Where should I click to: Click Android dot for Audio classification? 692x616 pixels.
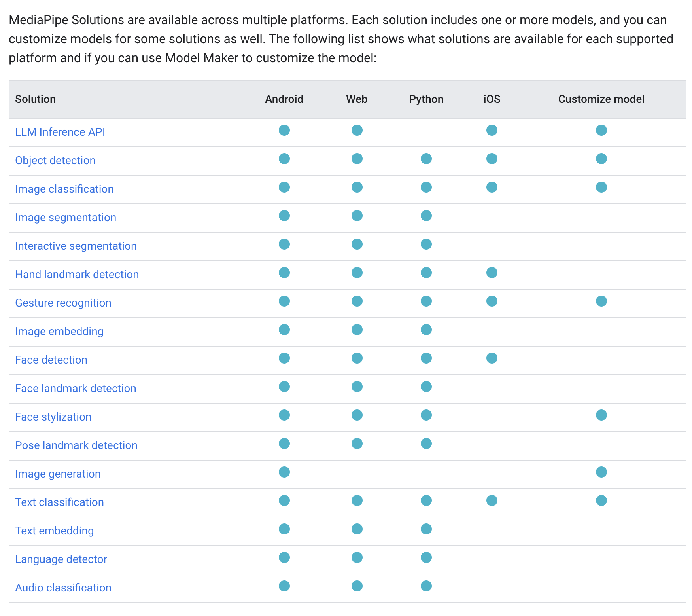coord(284,586)
